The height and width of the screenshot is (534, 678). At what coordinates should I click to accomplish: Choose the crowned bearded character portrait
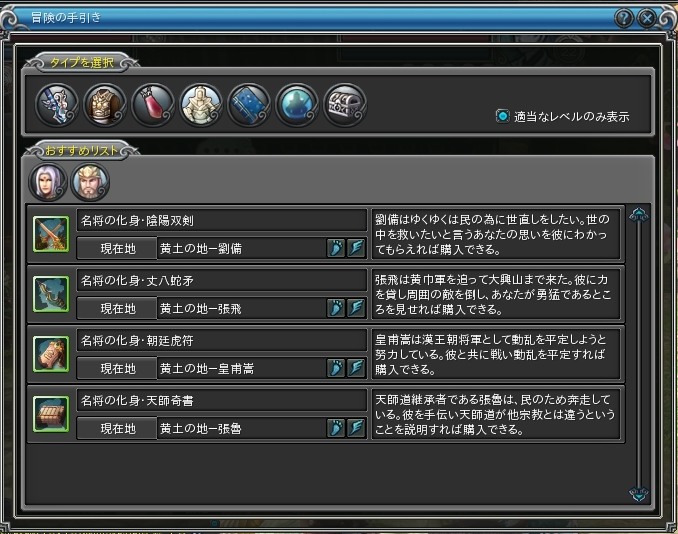(x=90, y=182)
